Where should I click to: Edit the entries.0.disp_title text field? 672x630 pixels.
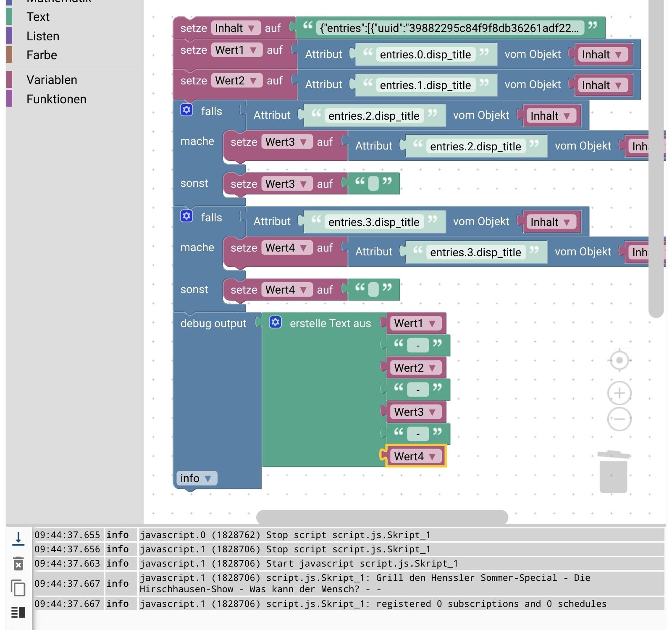click(x=425, y=55)
